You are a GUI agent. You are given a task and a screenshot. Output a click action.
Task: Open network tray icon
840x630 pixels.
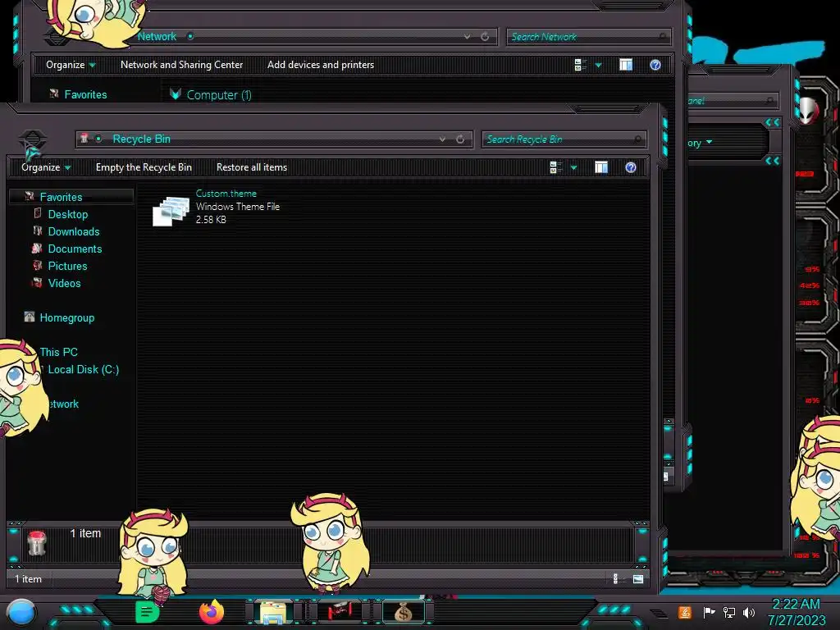point(729,612)
